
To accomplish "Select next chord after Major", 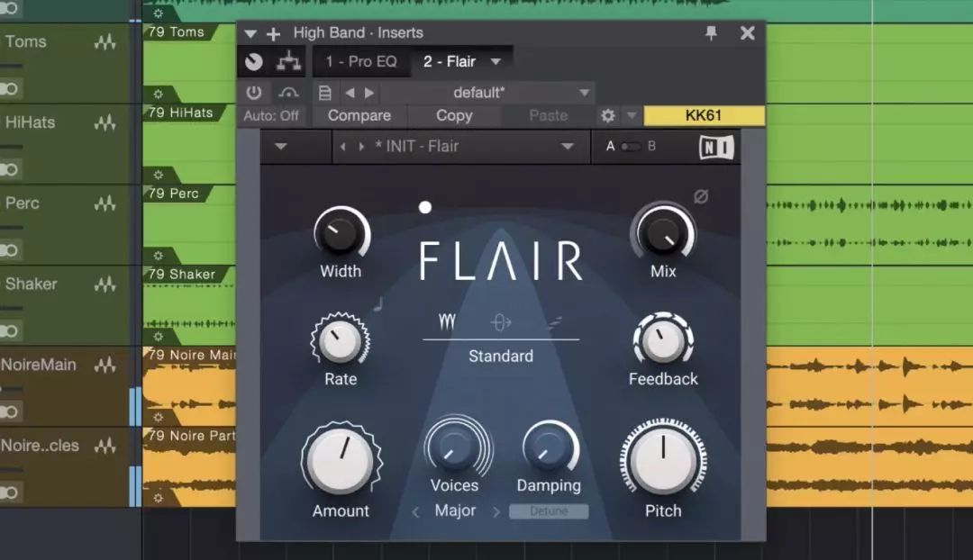I will click(x=496, y=512).
